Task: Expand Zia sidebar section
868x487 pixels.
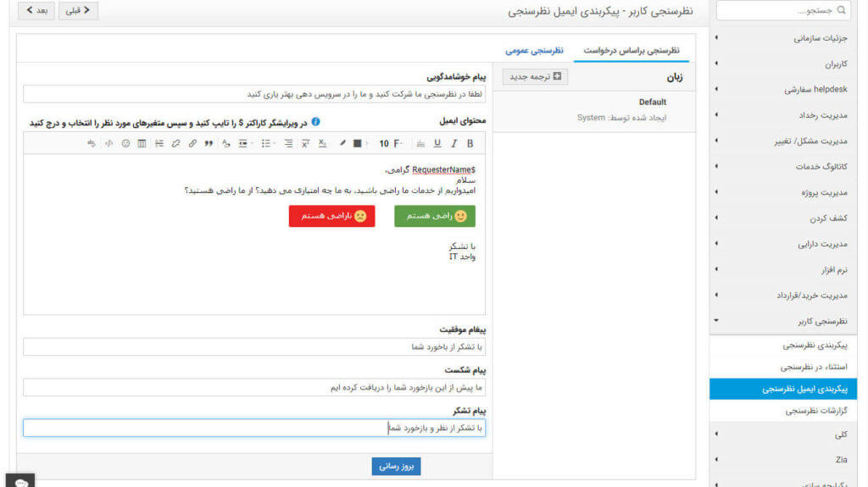Action: [782, 459]
